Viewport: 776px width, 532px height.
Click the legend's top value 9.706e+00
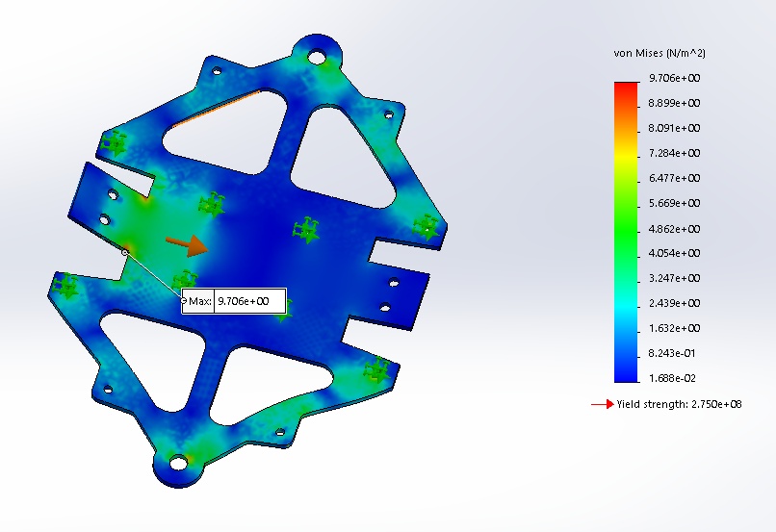click(x=675, y=78)
